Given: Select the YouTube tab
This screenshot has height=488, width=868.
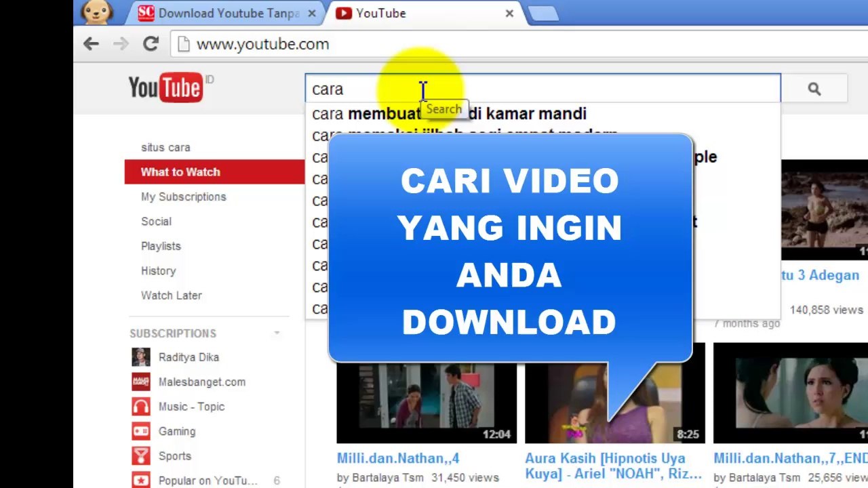Looking at the screenshot, I should [x=425, y=13].
